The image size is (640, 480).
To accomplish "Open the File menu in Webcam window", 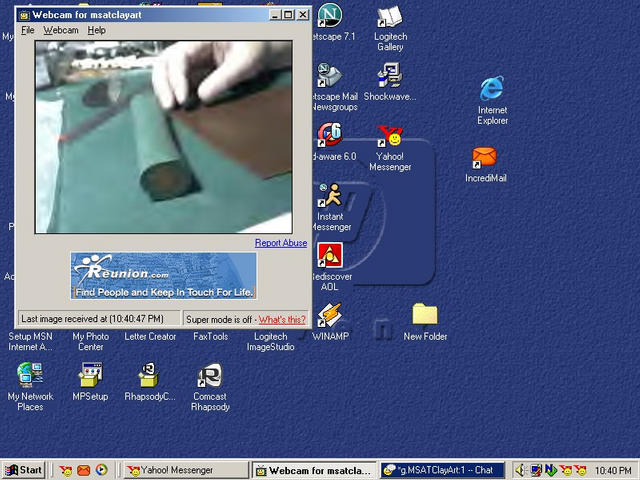I will tap(28, 30).
